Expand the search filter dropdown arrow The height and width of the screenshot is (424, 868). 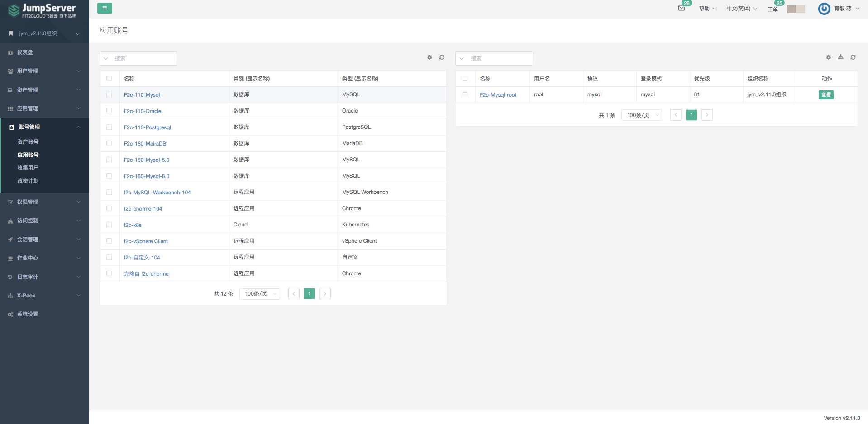[x=106, y=58]
